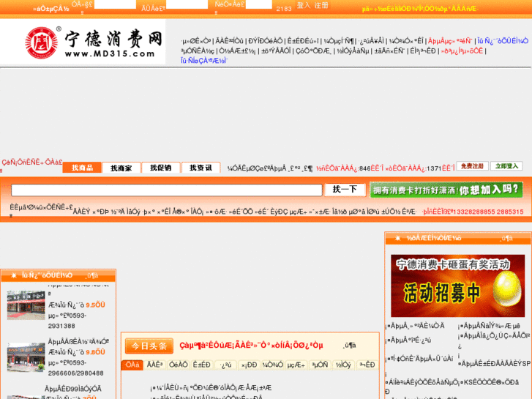Click the 立即登入 button
The height and width of the screenshot is (399, 532).
coord(506,166)
